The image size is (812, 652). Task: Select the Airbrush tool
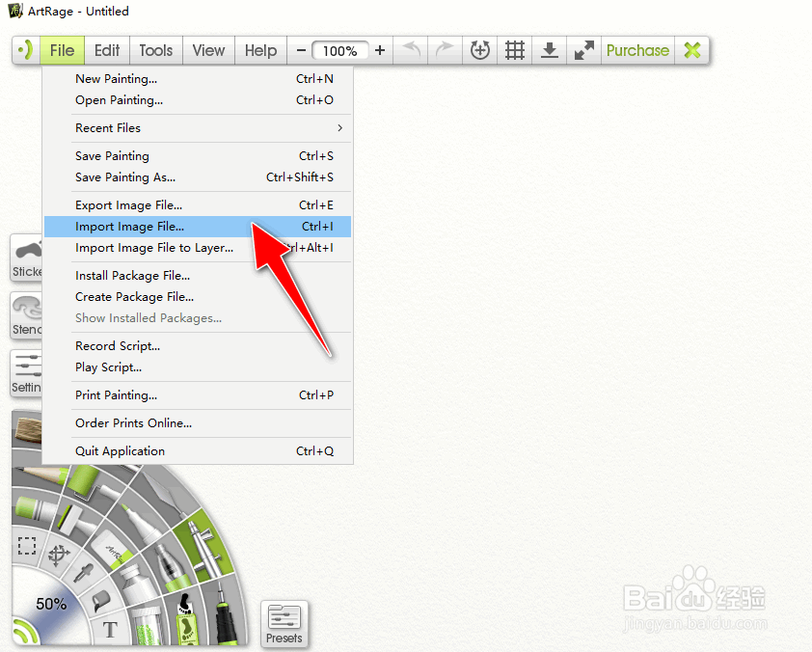point(204,546)
